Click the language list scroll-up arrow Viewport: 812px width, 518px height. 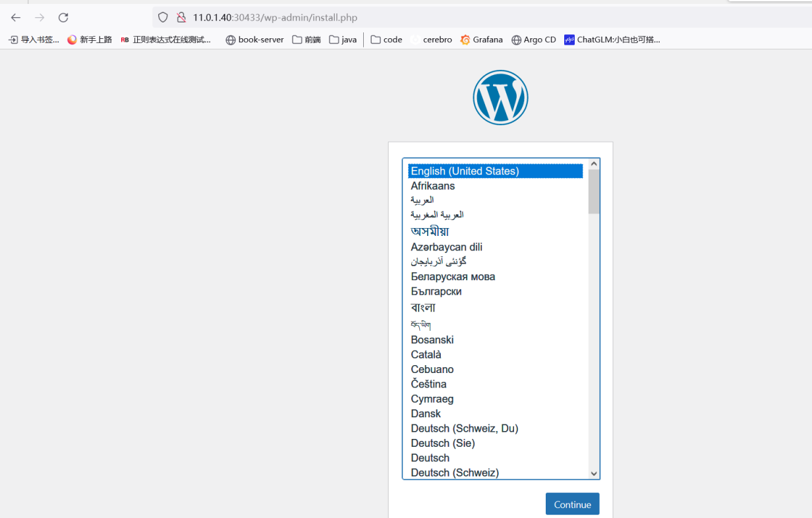pyautogui.click(x=594, y=164)
